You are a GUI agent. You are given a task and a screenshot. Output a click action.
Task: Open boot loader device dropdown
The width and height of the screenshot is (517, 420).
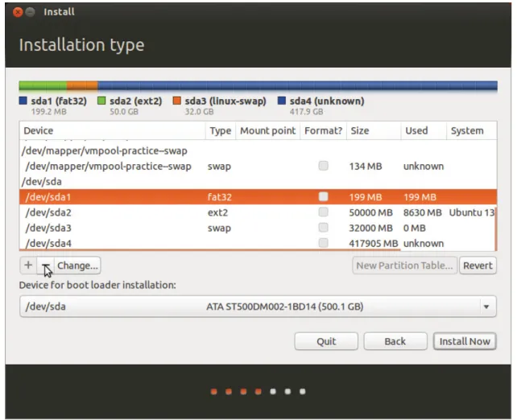click(258, 307)
